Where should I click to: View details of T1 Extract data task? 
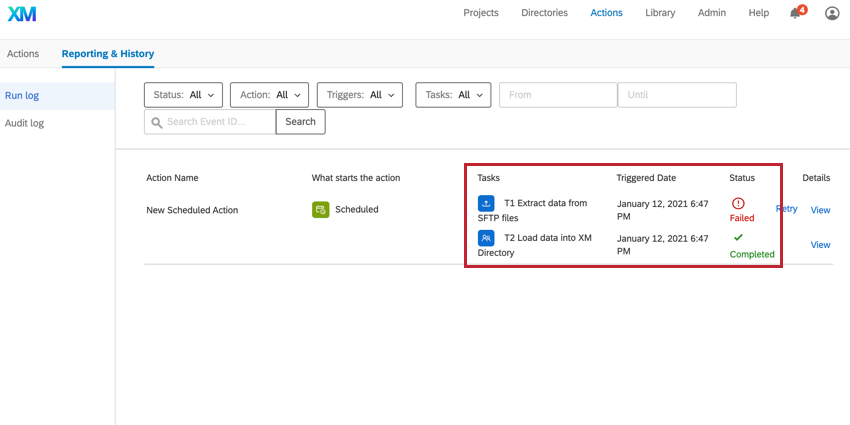tap(820, 210)
